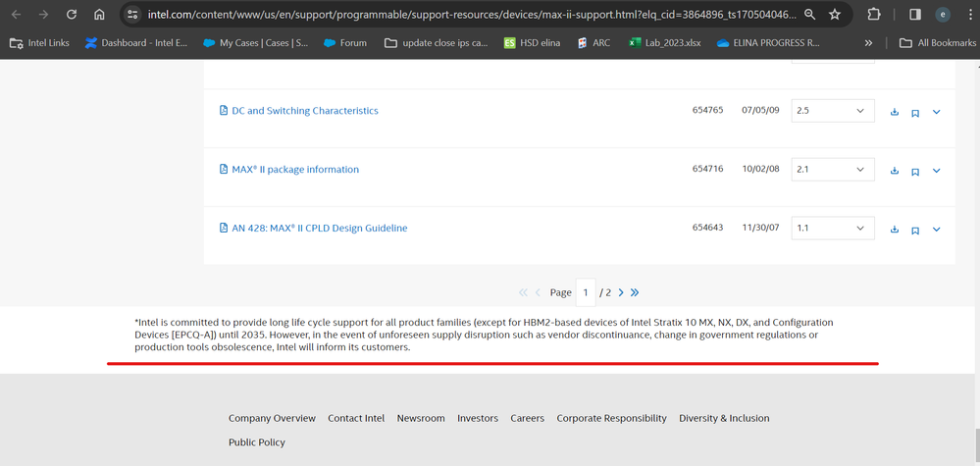The height and width of the screenshot is (466, 980).
Task: Go to the next page of results
Action: click(x=621, y=292)
